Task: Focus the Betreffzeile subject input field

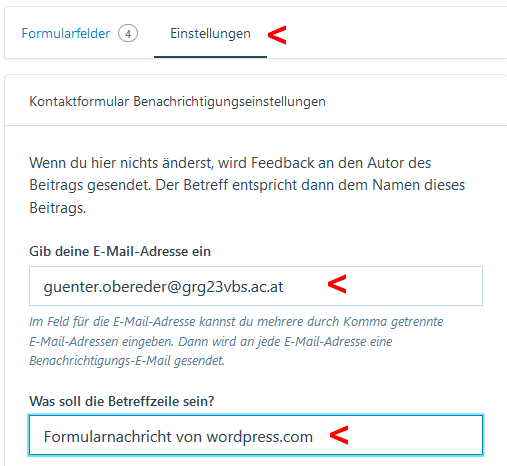Action: [256, 435]
